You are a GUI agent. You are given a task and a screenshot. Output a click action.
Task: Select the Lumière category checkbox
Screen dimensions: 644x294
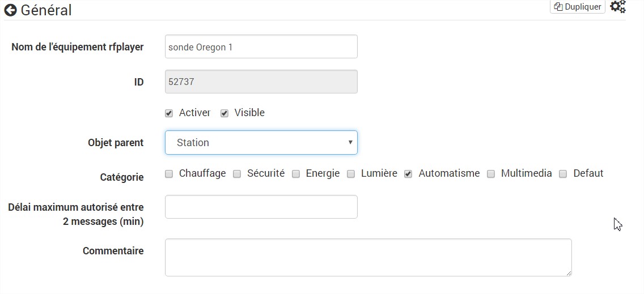pyautogui.click(x=351, y=174)
